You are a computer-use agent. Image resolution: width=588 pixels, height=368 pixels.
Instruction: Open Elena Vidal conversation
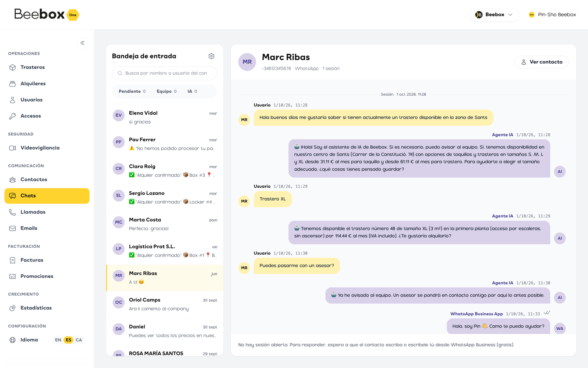click(165, 117)
